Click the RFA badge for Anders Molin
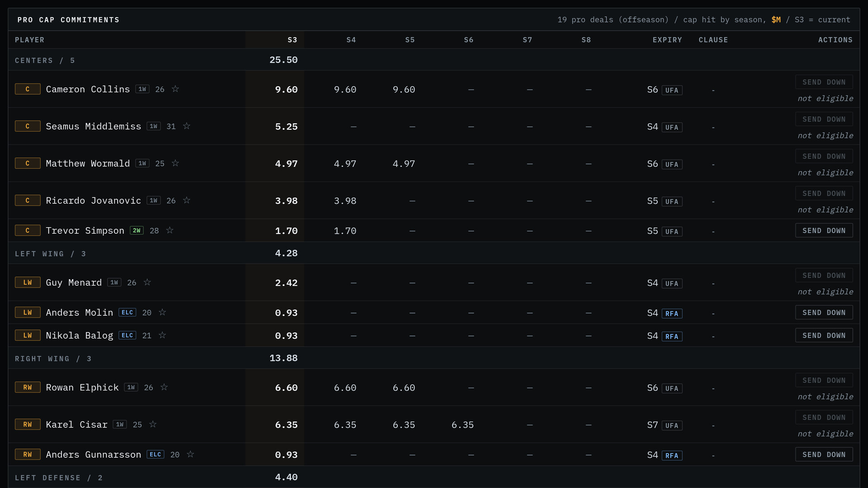The height and width of the screenshot is (488, 868). click(671, 314)
